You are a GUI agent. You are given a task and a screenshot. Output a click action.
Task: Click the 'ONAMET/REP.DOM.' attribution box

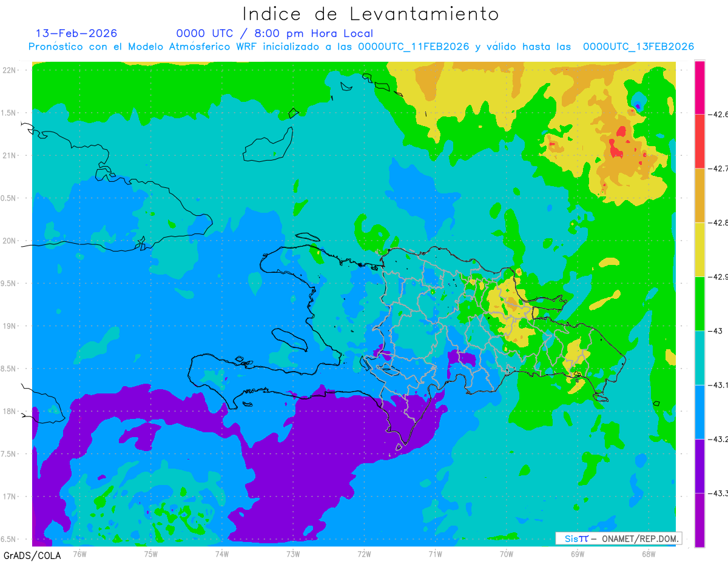618,538
